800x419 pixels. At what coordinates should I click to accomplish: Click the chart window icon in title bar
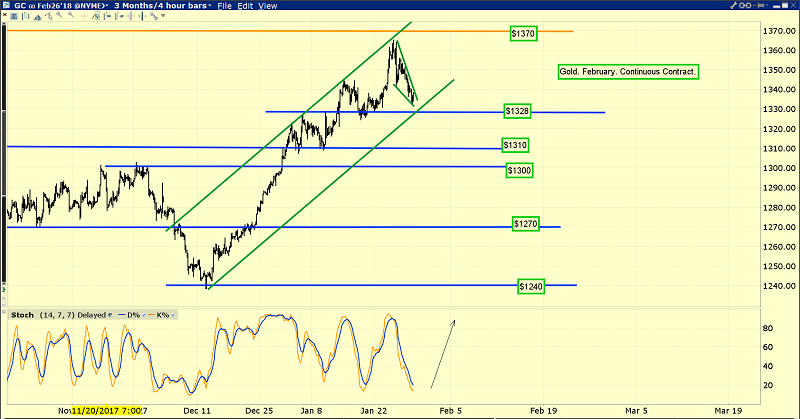pos(7,6)
